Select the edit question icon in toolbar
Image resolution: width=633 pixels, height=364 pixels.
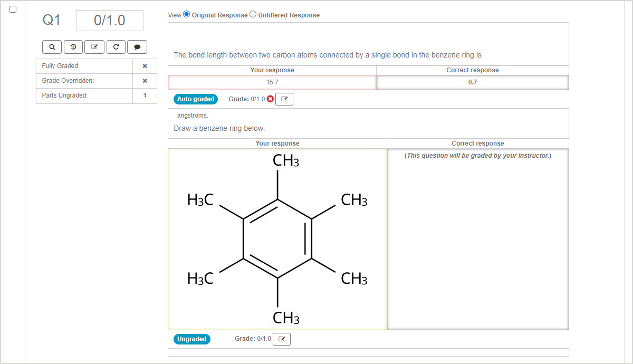click(94, 46)
